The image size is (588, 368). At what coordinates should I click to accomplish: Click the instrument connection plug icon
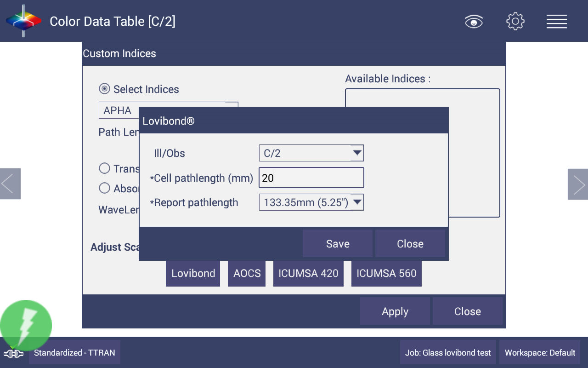[x=13, y=354]
